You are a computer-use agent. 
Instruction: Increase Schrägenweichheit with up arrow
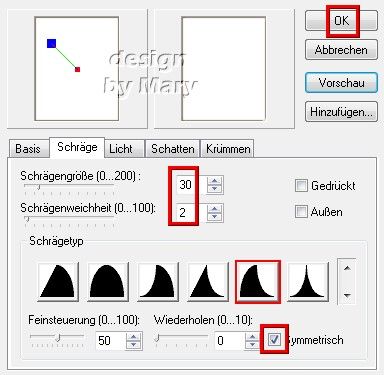tap(214, 209)
